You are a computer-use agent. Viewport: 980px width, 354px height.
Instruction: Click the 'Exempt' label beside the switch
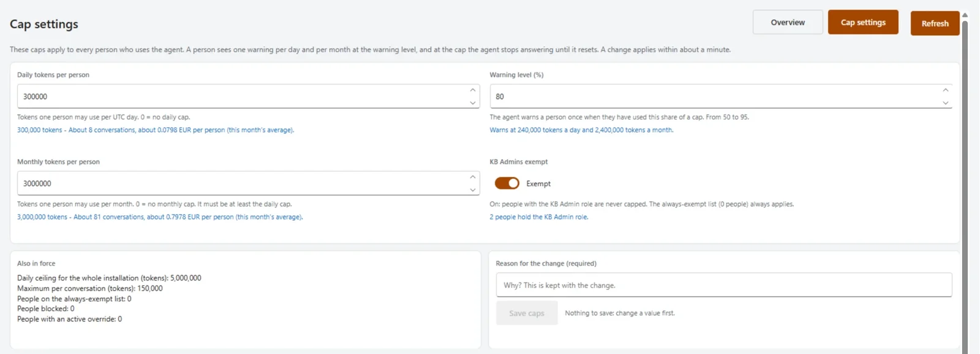click(x=538, y=184)
